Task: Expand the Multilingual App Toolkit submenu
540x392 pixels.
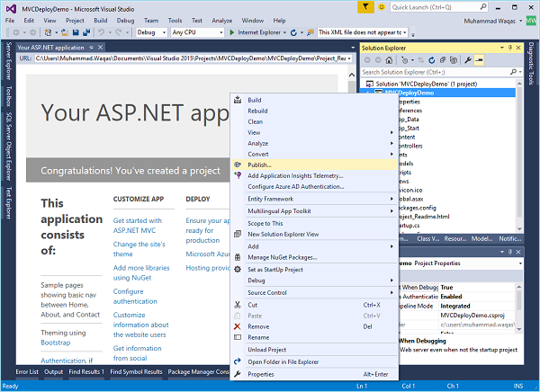Action: point(279,210)
